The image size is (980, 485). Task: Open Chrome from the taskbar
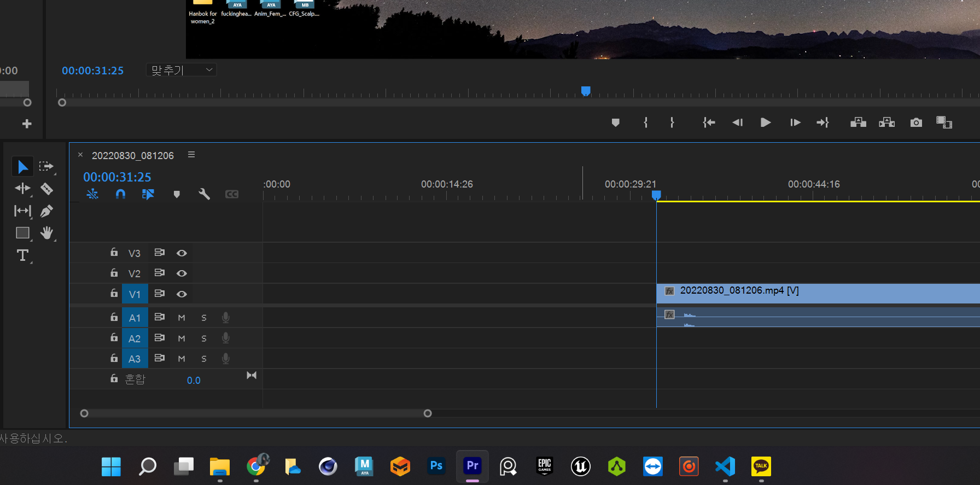(x=256, y=466)
